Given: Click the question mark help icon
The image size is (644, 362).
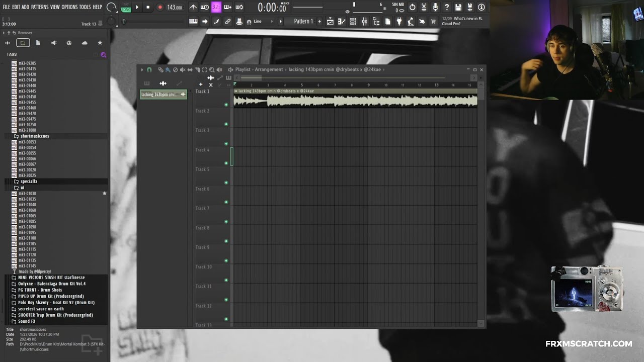Looking at the screenshot, I should point(447,7).
